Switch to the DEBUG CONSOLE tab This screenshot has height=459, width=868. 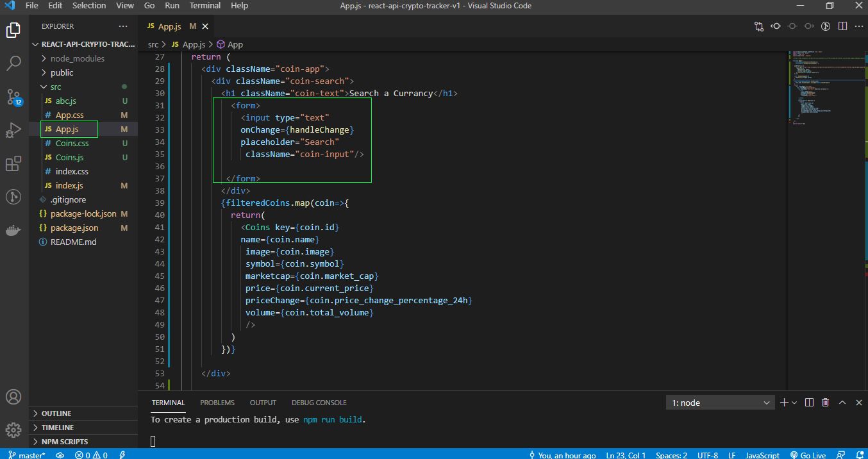click(319, 403)
